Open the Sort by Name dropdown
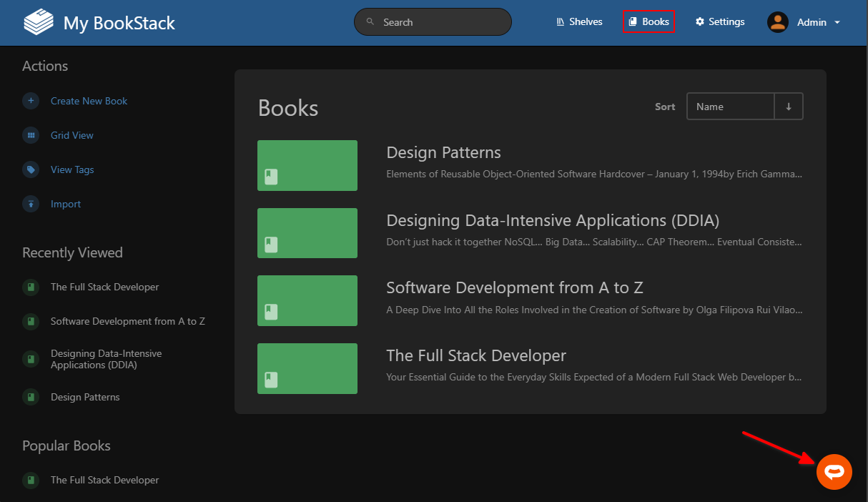 [x=730, y=107]
